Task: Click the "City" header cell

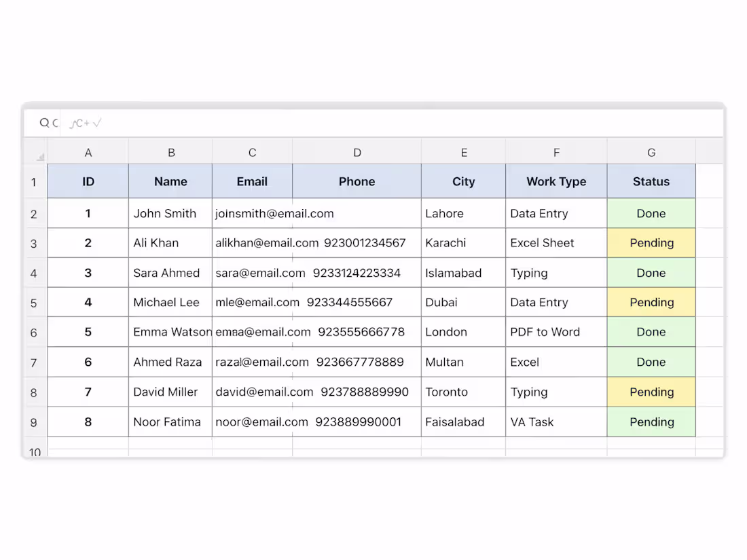Action: click(464, 181)
